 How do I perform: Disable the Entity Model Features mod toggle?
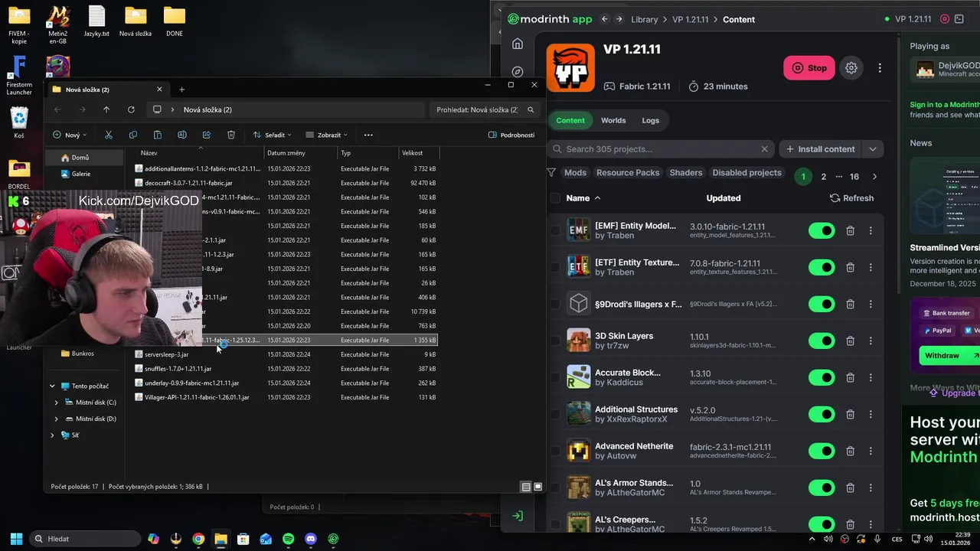point(822,230)
